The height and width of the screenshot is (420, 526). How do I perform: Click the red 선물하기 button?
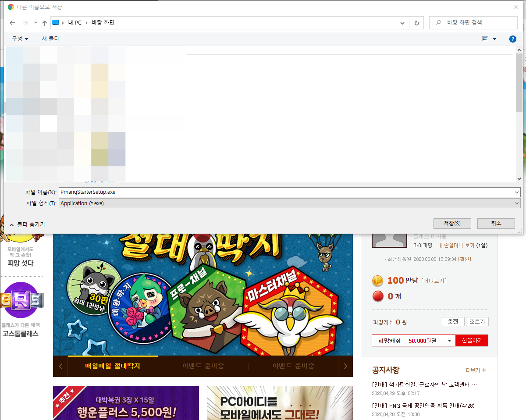(x=472, y=341)
